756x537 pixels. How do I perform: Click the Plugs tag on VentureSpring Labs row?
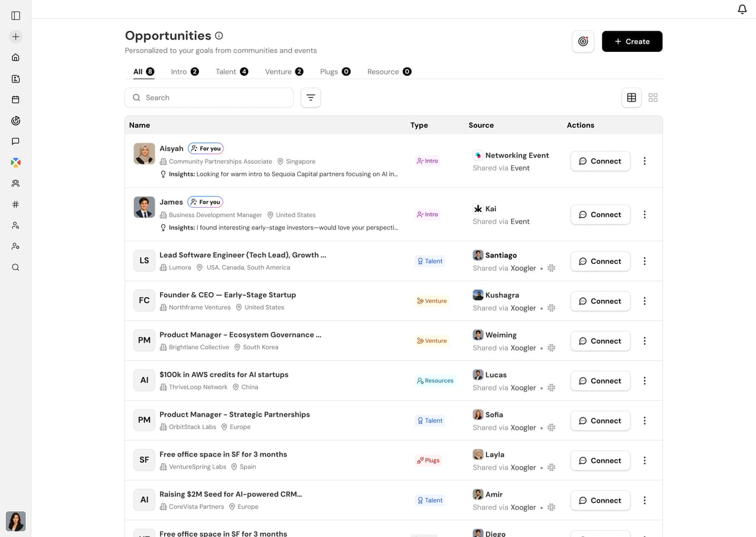428,460
